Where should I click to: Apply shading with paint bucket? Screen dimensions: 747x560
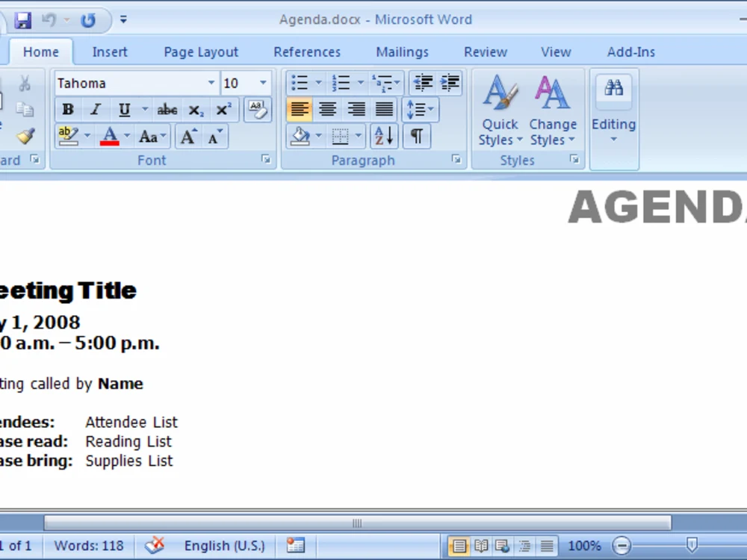point(300,136)
